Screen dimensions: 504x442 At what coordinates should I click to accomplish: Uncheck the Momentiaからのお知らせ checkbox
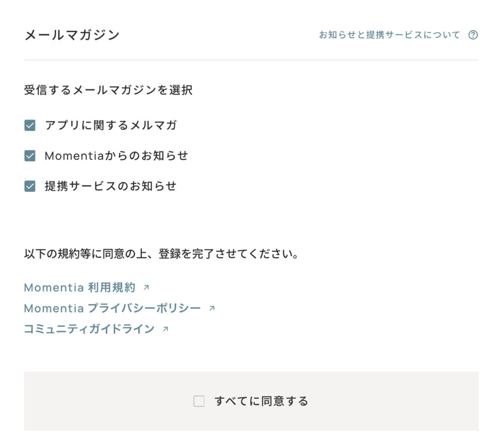tap(30, 156)
